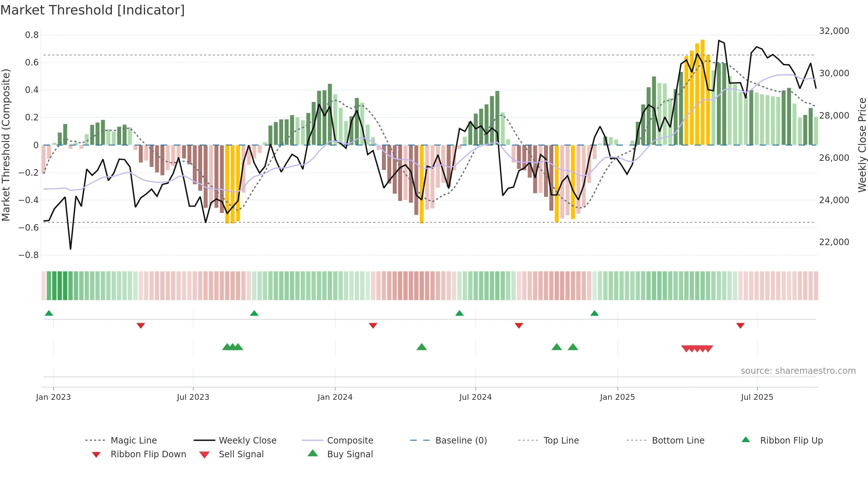Image resolution: width=868 pixels, height=488 pixels.
Task: Click the Baseline (0) legend item
Action: point(448,440)
